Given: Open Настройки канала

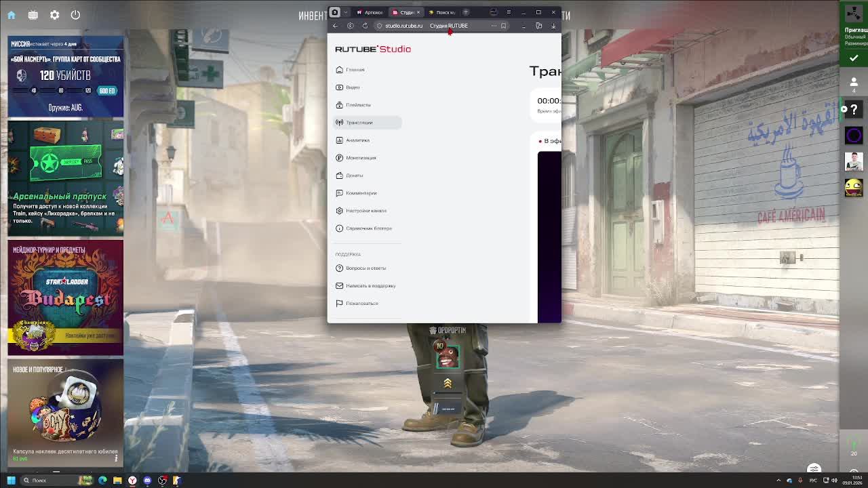Looking at the screenshot, I should pos(367,211).
